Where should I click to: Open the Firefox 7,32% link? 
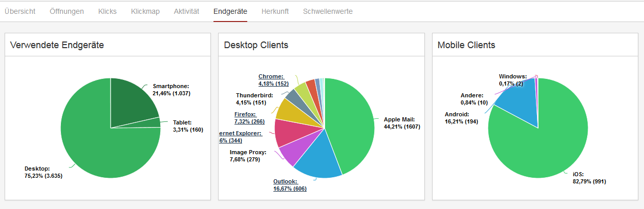[250, 118]
